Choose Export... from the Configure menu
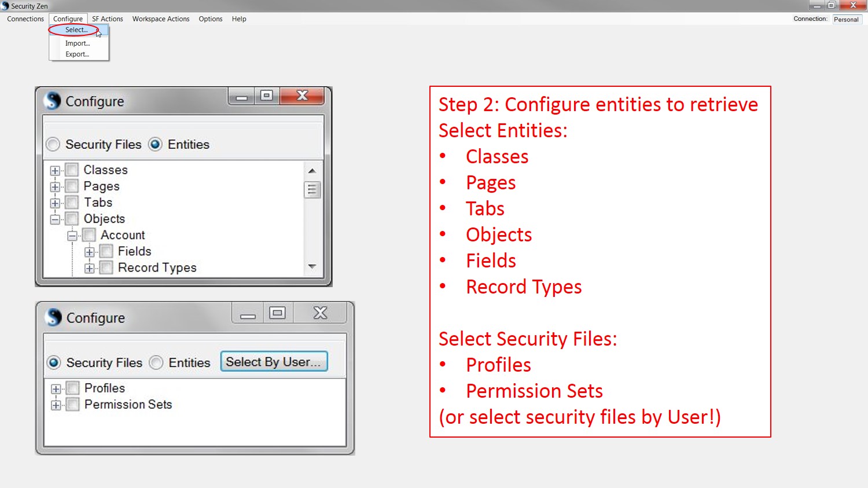 [77, 54]
